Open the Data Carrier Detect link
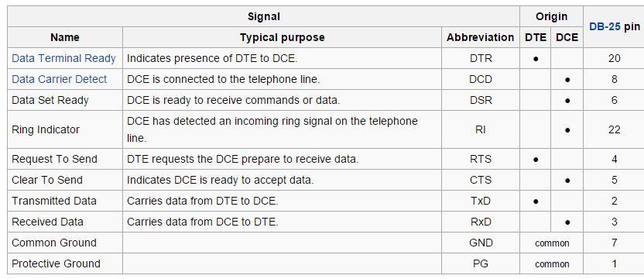The height and width of the screenshot is (279, 644). click(x=59, y=79)
